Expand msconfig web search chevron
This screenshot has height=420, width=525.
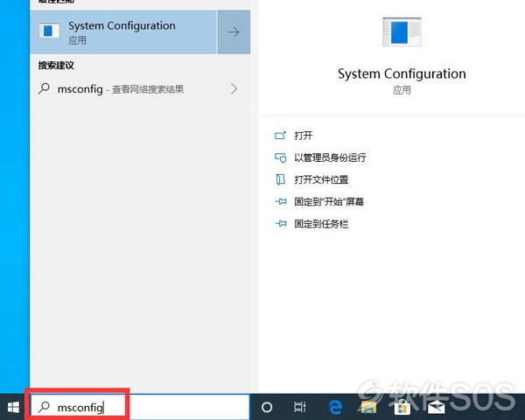(x=234, y=88)
